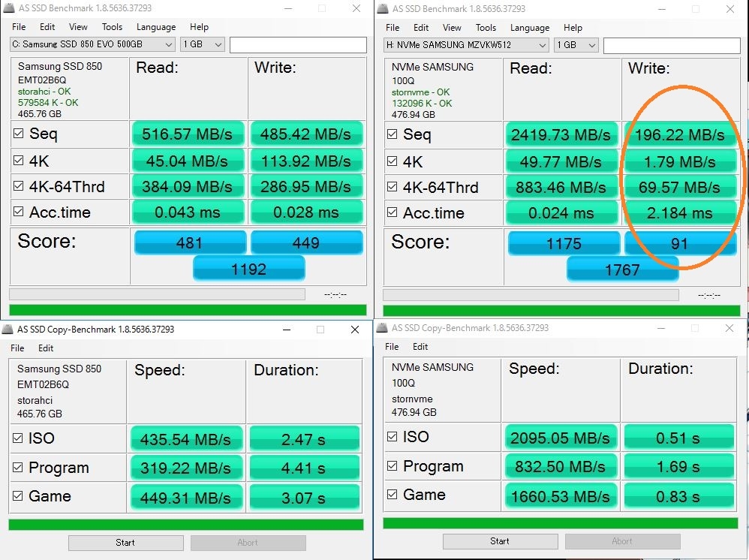Open Edit menu in NVMe benchmark window

point(421,28)
